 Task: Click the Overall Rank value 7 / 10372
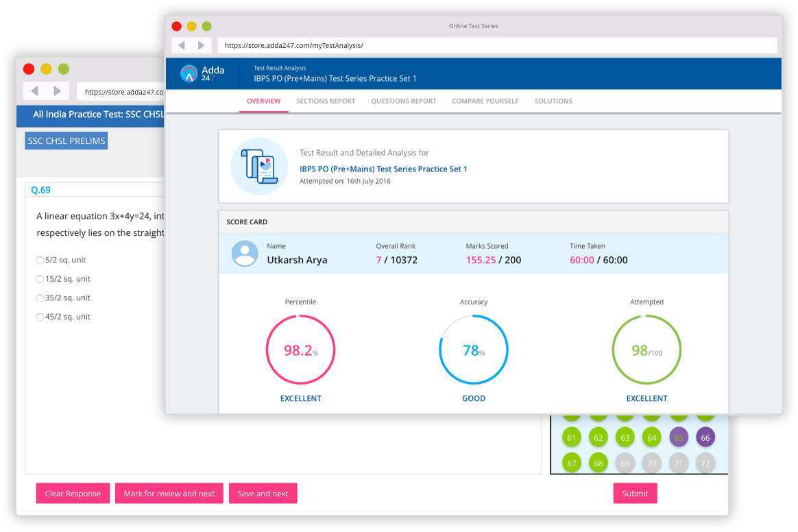click(396, 260)
